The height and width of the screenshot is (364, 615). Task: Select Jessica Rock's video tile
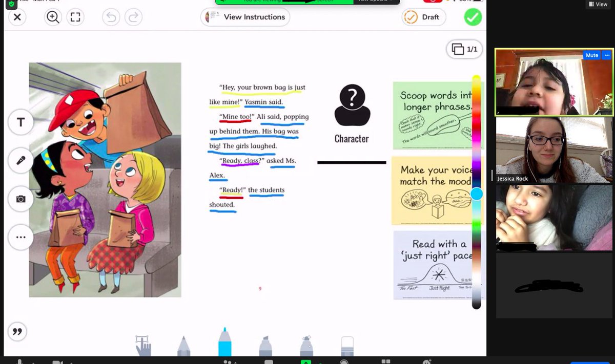click(x=554, y=150)
